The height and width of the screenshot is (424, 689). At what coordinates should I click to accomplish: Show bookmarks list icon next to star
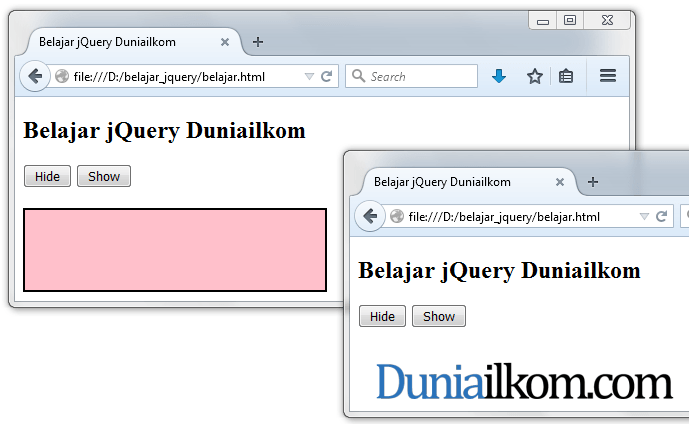coord(566,76)
